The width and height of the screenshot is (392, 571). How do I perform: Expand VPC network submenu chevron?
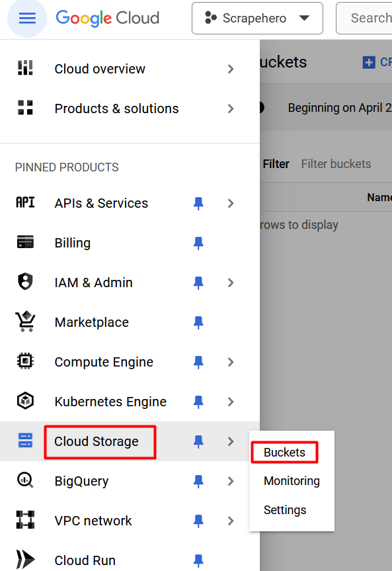point(231,521)
